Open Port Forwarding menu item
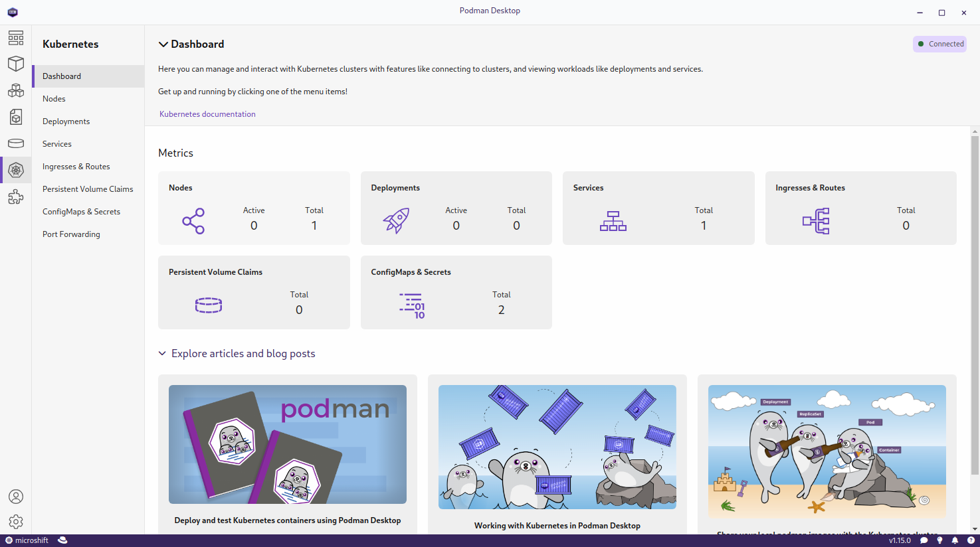Screen dimensions: 980x547 coord(88,234)
